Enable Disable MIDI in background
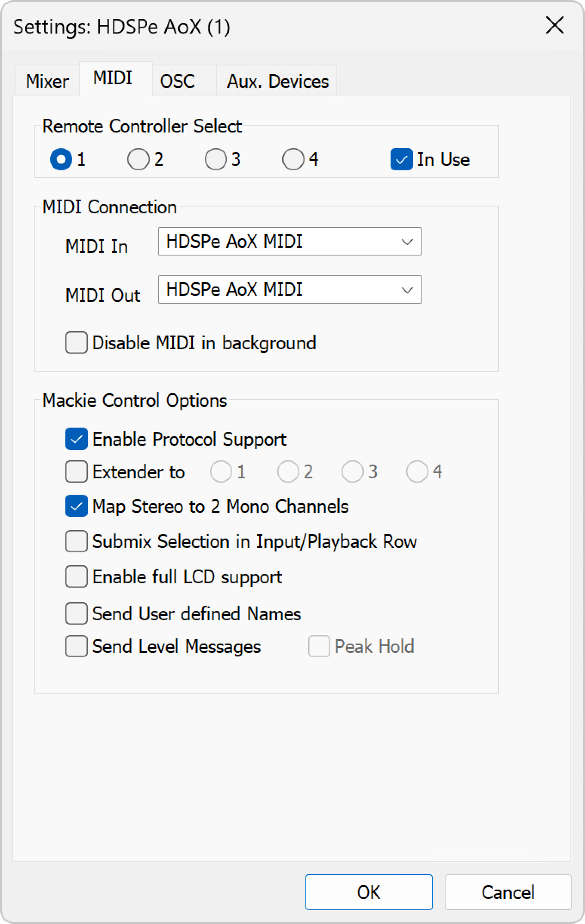Screen dimensions: 585x924 coord(77,343)
